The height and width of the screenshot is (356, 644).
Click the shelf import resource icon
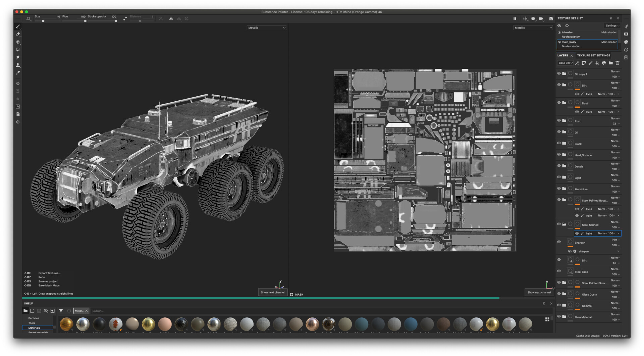pyautogui.click(x=52, y=311)
